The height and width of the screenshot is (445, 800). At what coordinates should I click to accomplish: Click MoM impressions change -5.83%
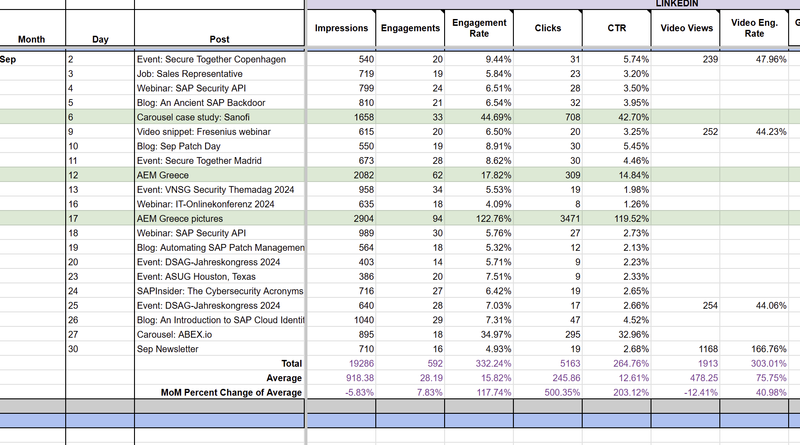341,392
